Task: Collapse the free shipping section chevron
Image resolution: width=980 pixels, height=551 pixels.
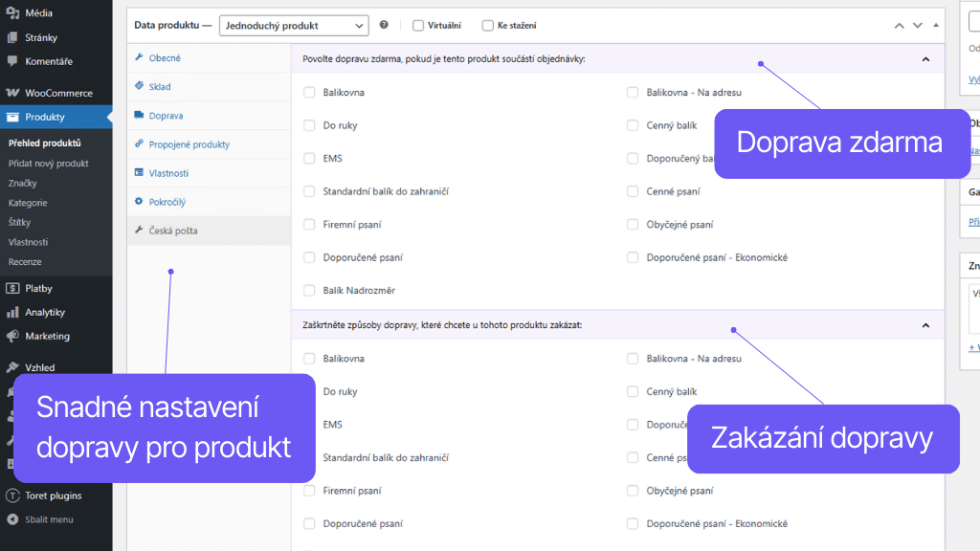Action: click(925, 58)
